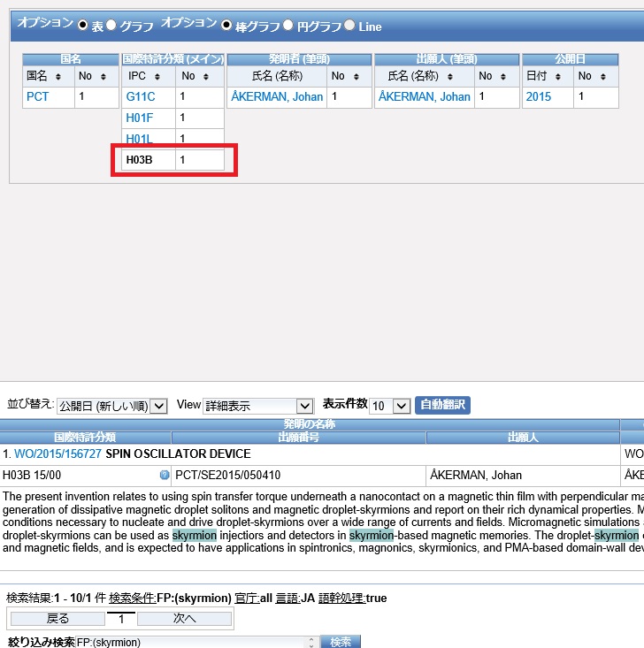This screenshot has width=644, height=648.
Task: Click the 語幹処理 link label
Action: click(342, 598)
